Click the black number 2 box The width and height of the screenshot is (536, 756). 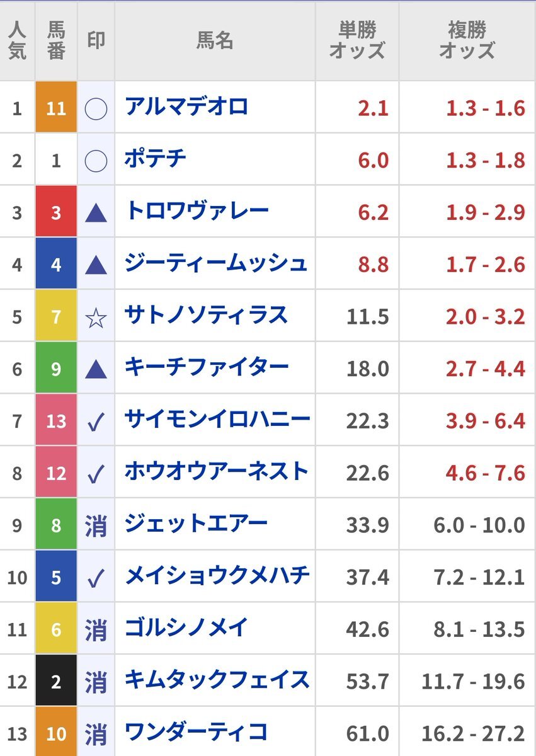point(56,680)
